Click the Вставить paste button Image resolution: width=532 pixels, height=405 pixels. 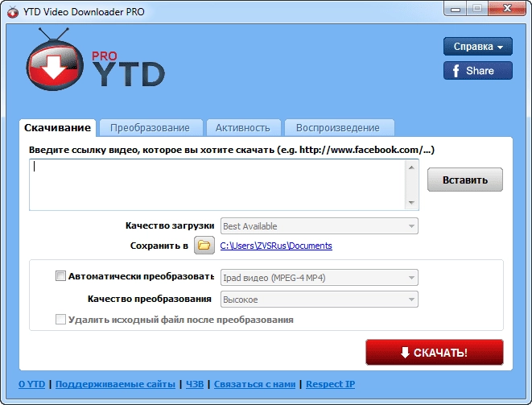pos(465,180)
